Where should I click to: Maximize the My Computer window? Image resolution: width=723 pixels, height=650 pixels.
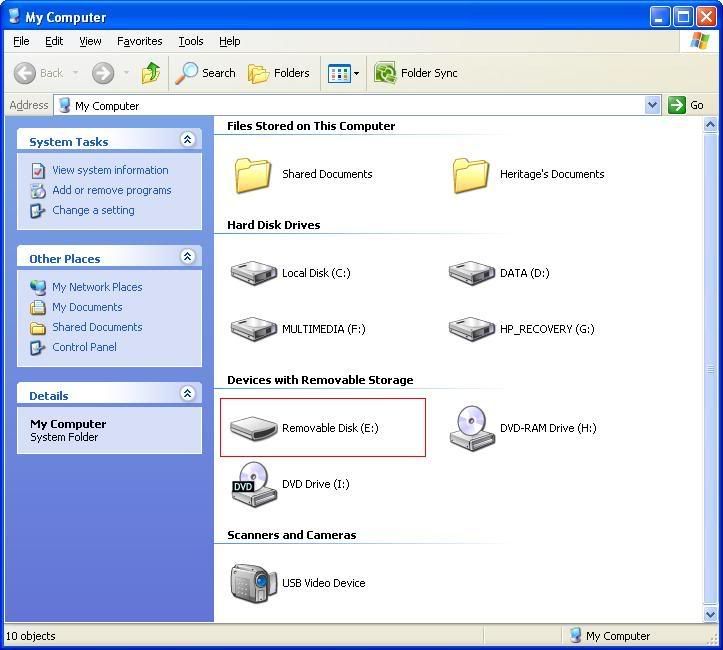pyautogui.click(x=683, y=17)
